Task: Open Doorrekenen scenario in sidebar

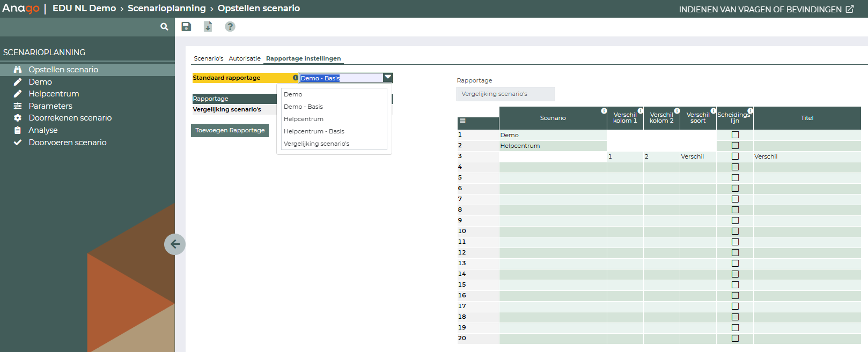Action: pos(70,118)
